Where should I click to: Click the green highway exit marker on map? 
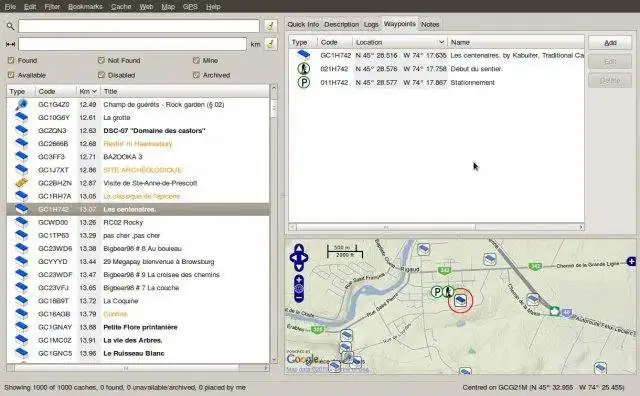point(554,311)
